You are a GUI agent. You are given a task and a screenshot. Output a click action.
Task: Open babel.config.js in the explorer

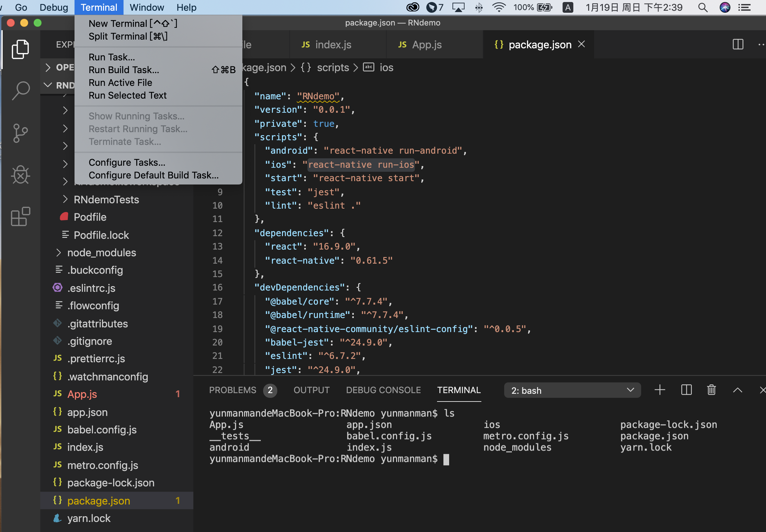(x=116, y=430)
